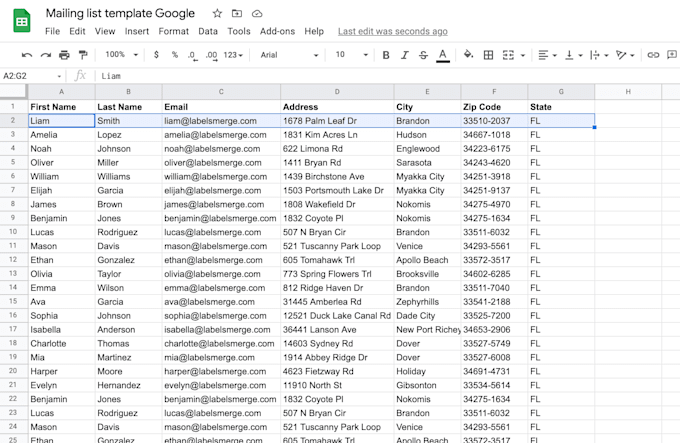Select column H header
Screen dimensions: 680x443
(628, 92)
